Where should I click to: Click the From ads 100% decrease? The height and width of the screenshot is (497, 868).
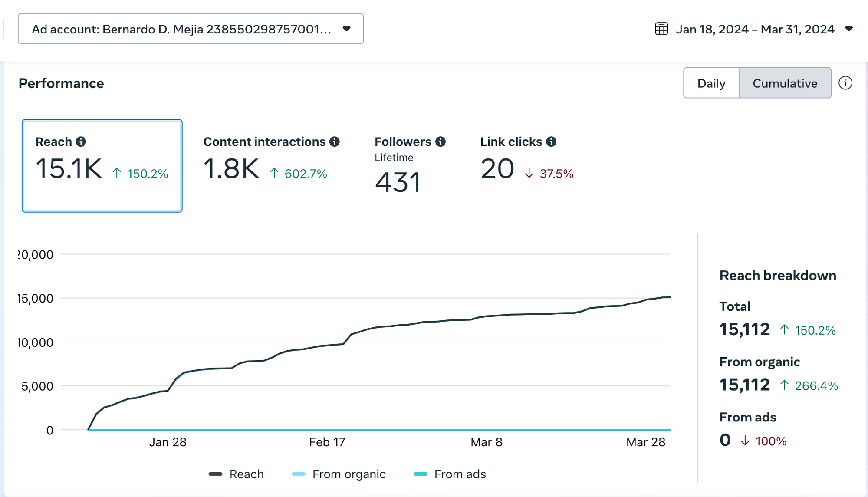tap(763, 441)
